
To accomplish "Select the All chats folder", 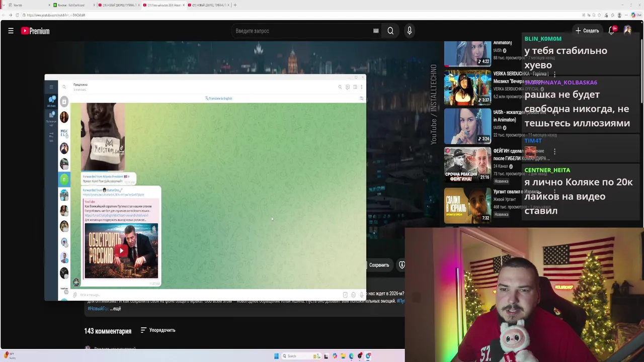I will coord(51,102).
